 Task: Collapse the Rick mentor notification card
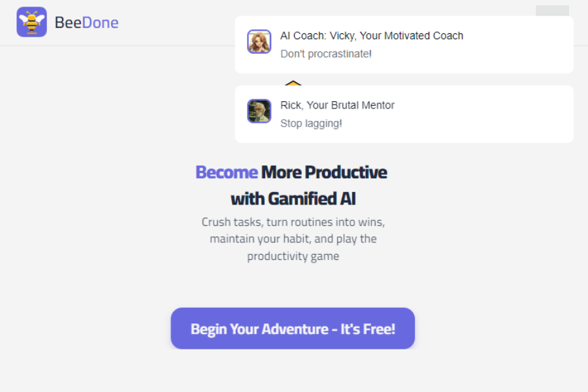coord(404,114)
